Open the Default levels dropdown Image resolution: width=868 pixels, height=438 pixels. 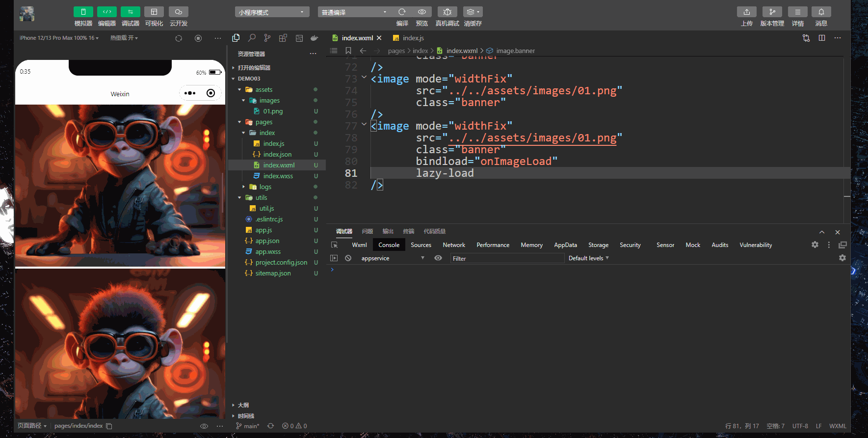588,258
